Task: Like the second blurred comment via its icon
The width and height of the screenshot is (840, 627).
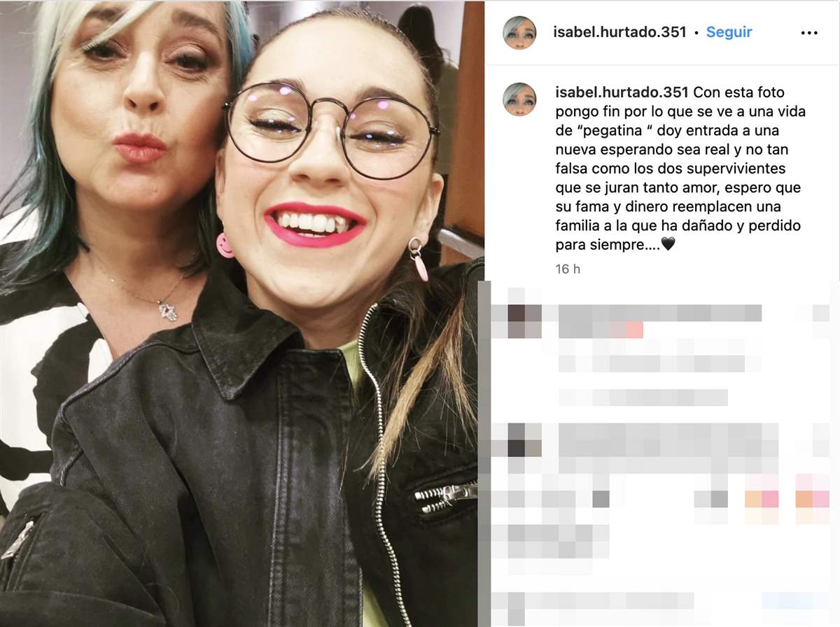Action: [820, 439]
